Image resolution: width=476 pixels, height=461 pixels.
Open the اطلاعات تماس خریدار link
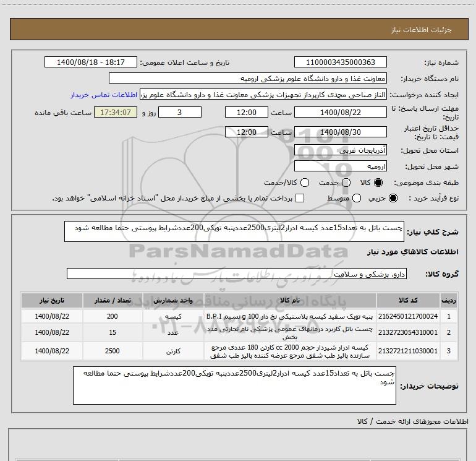(x=109, y=95)
